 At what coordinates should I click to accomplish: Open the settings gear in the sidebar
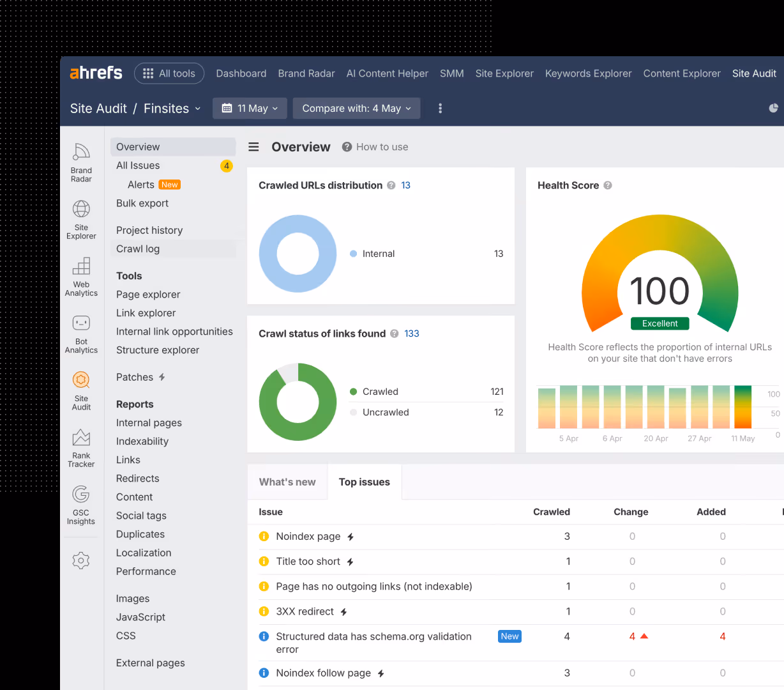coord(81,560)
